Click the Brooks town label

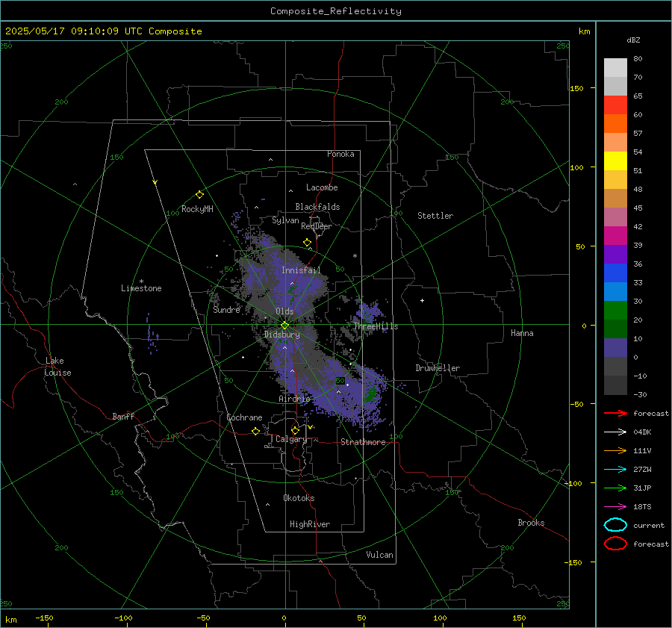click(x=531, y=523)
